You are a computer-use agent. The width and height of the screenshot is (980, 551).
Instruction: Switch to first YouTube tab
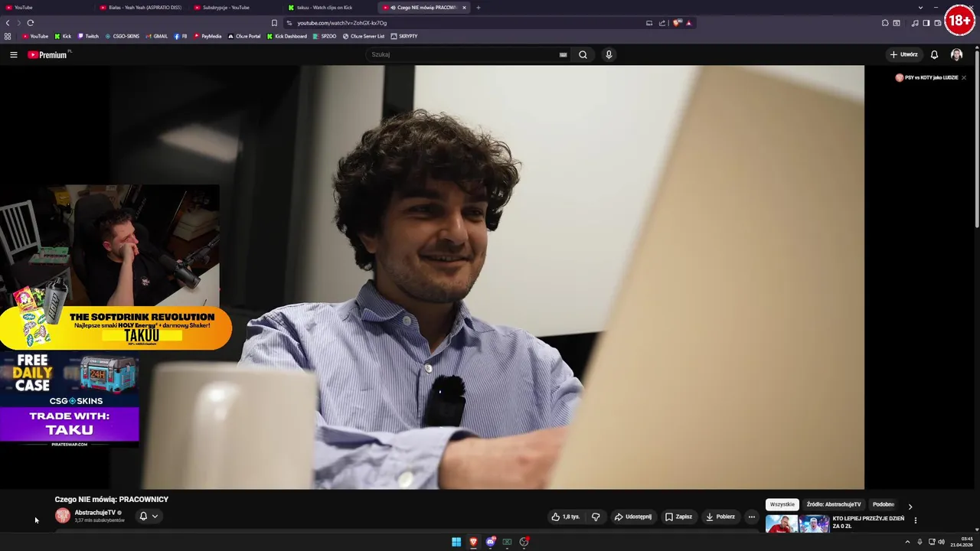click(x=46, y=8)
